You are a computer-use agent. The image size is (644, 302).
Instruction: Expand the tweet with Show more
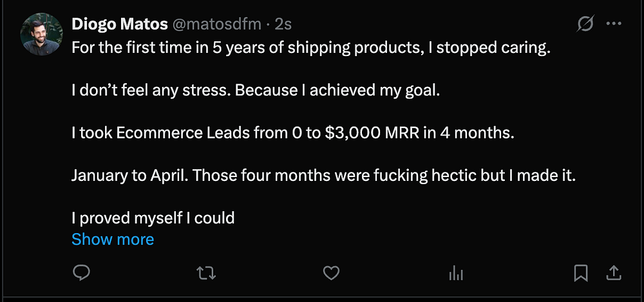coord(113,240)
